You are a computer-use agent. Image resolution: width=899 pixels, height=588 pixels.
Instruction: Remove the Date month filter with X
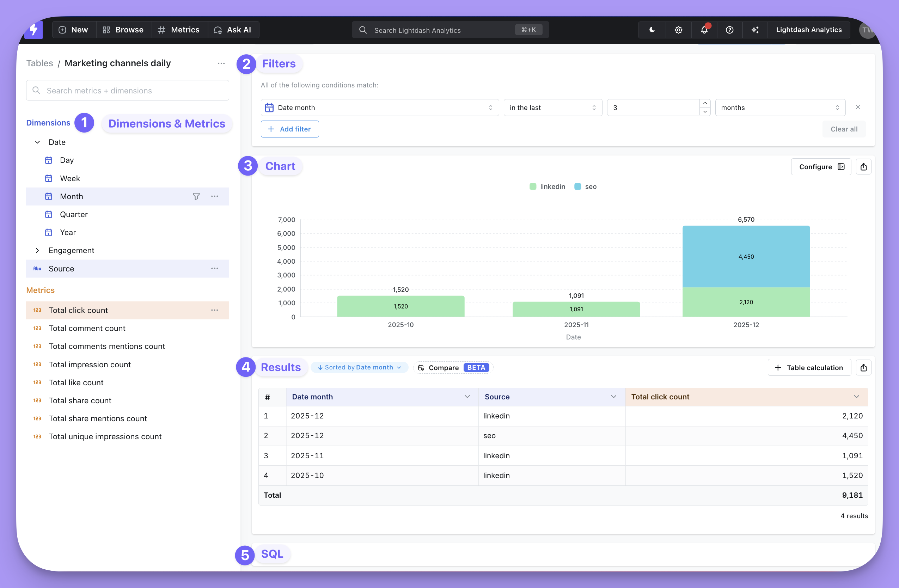[858, 107]
